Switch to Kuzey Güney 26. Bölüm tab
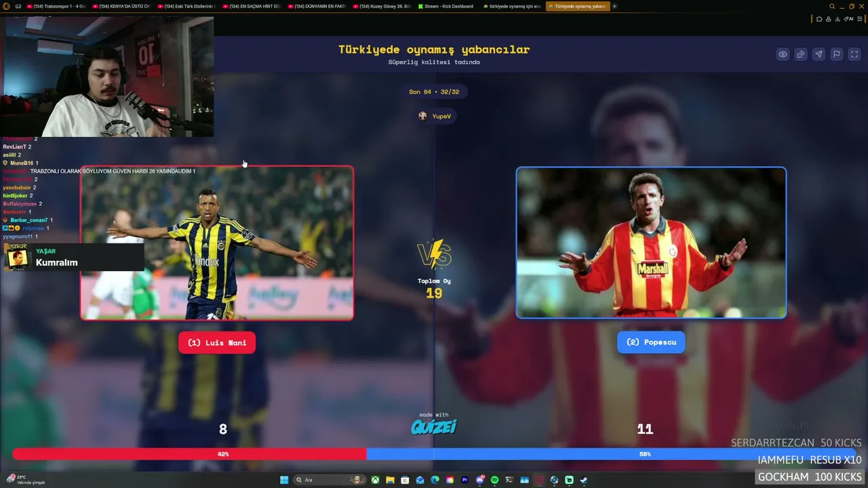 382,6
